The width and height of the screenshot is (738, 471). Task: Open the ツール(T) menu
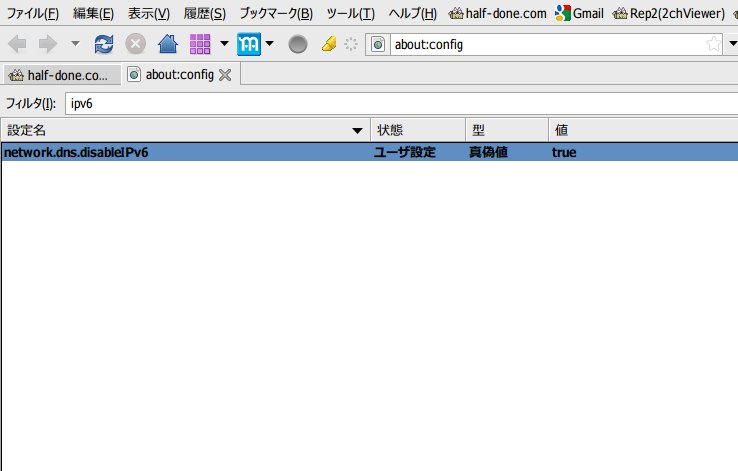(x=351, y=13)
